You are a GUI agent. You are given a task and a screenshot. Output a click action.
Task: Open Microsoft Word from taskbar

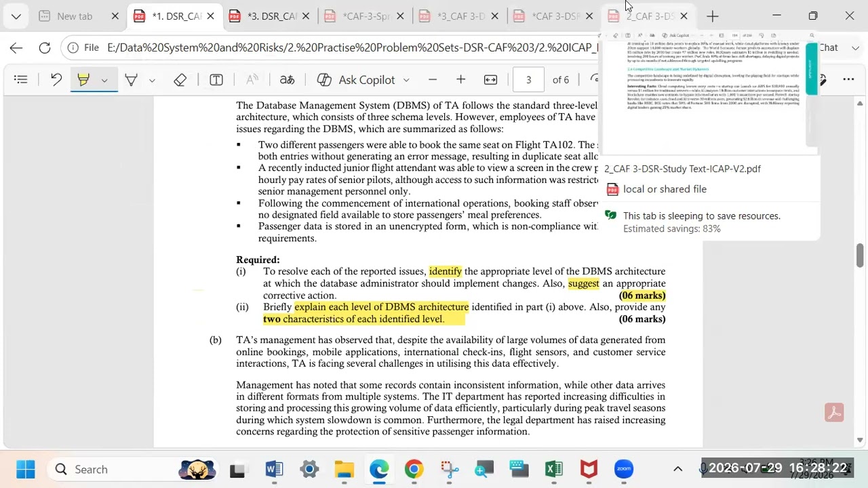coord(274,469)
